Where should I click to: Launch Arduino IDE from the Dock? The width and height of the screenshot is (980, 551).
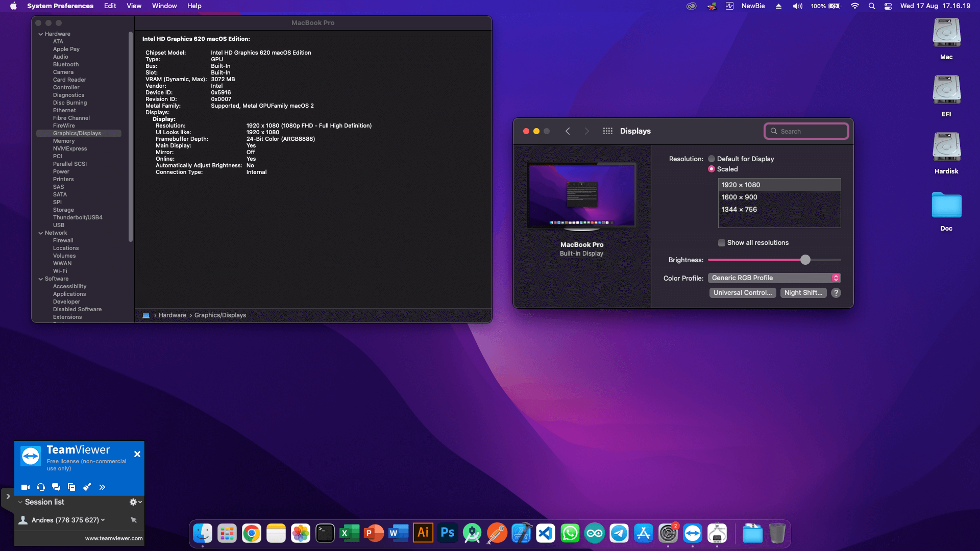tap(595, 534)
